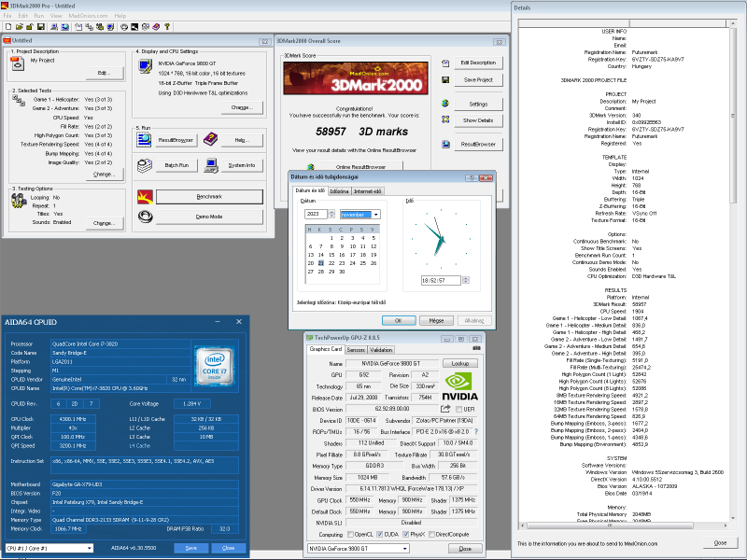
Task: Click the System Info computer icon
Action: (x=211, y=165)
